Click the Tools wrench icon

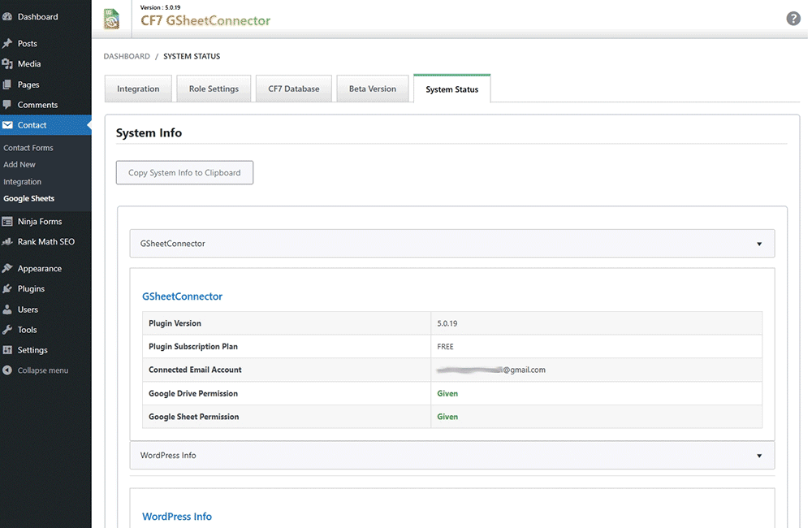pos(7,330)
